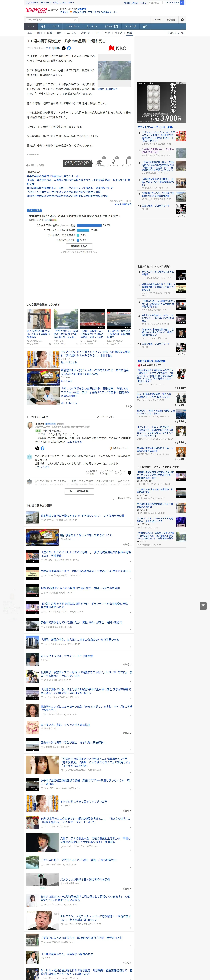Click the コメントを書く button
Viewport: 210px width, 980px height.
click(105, 417)
